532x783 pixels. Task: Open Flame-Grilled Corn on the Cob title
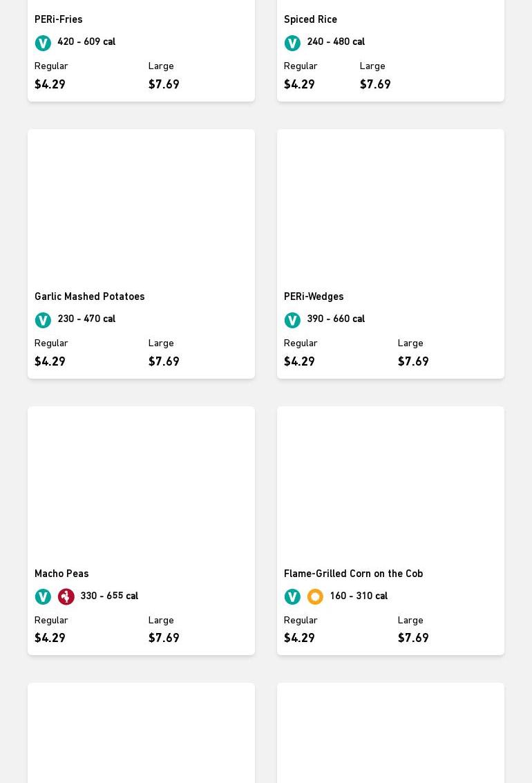pos(353,574)
